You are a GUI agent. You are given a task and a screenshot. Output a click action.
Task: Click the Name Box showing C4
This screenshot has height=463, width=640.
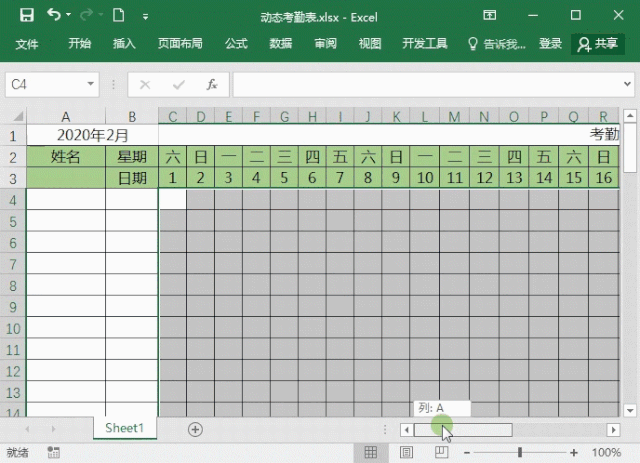46,85
